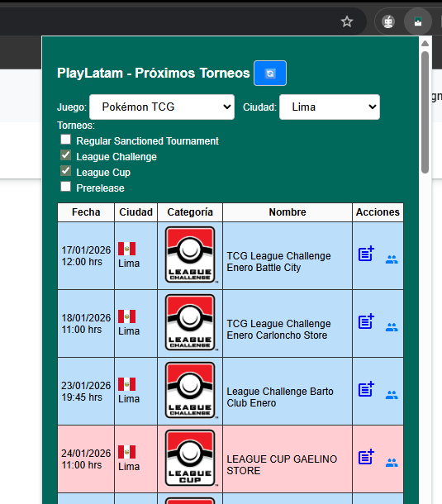
Task: Click League Challenge logo in Carloncho Store row
Action: pyautogui.click(x=190, y=323)
